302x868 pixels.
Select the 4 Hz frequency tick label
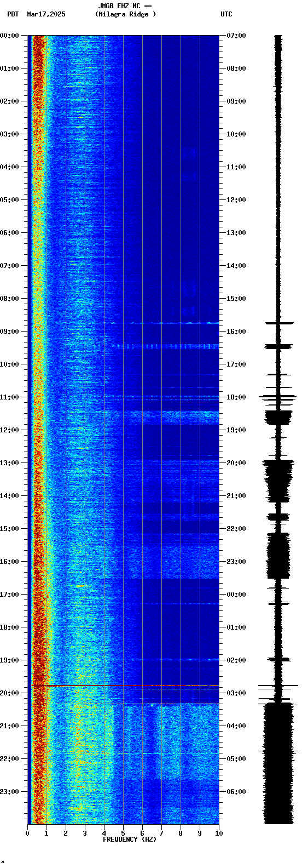(104, 833)
